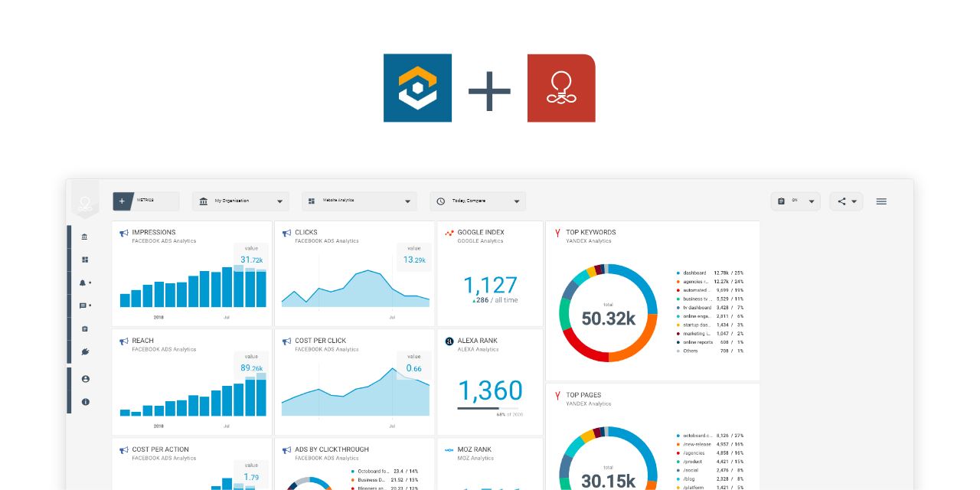Click the megaphone icon on Ads By Clickthrough
Image resolution: width=980 pixels, height=490 pixels.
(x=287, y=450)
